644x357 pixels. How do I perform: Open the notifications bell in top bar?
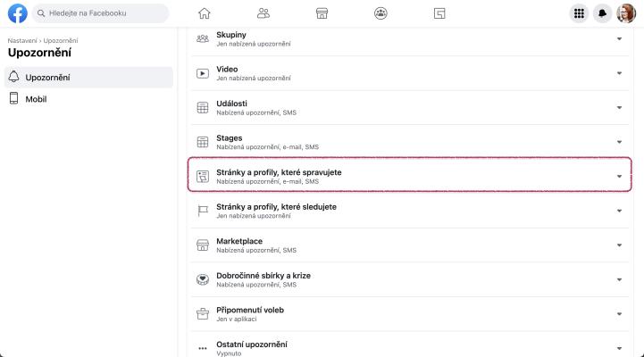pyautogui.click(x=603, y=13)
